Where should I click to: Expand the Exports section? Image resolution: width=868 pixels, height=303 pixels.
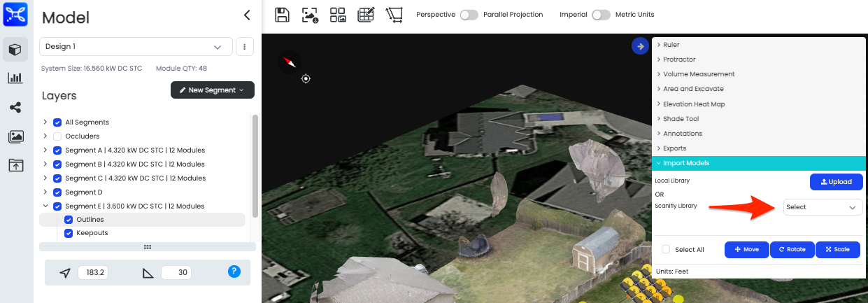(759, 148)
